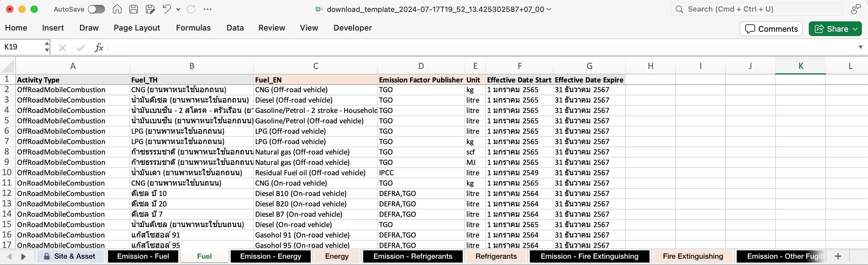Viewport: 868px width, 265px height.
Task: Click the Save floppy disk icon
Action: [x=133, y=9]
